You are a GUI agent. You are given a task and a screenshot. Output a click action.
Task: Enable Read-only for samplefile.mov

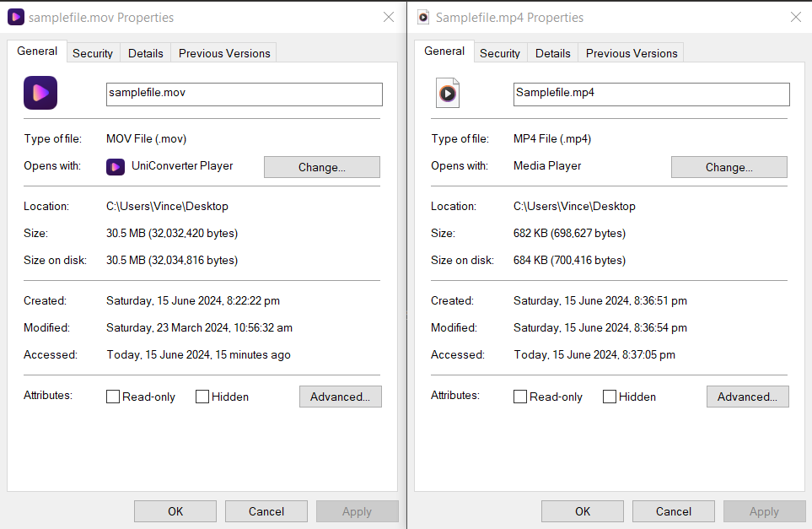(x=112, y=397)
